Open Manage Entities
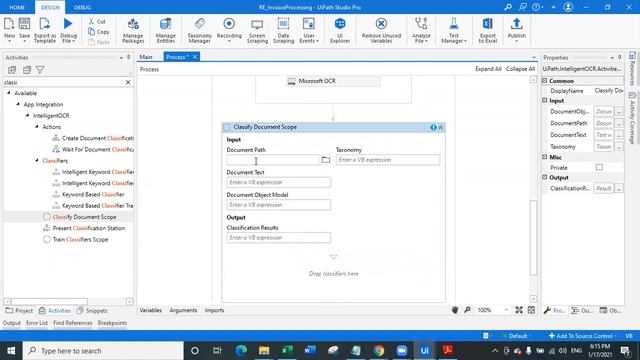 click(x=166, y=30)
